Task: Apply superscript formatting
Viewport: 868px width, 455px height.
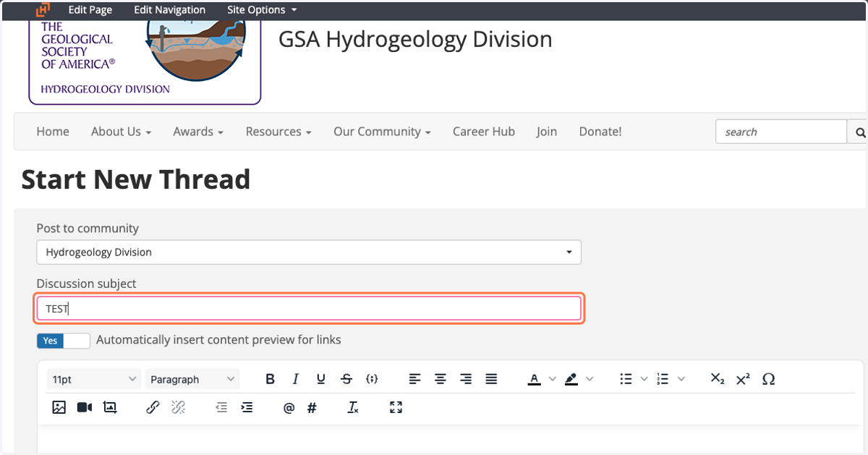Action: (743, 379)
